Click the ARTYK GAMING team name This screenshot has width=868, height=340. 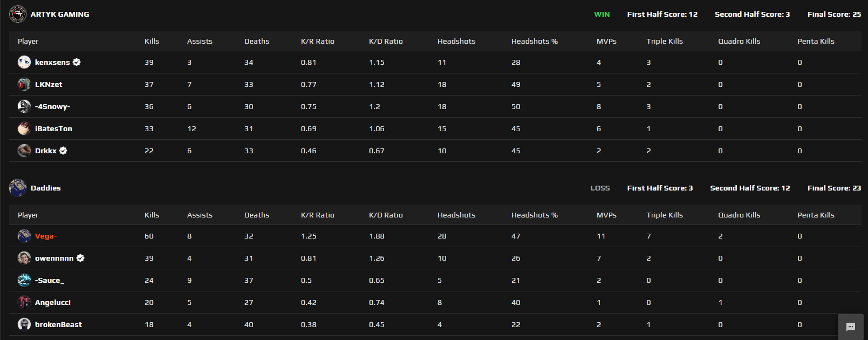click(60, 14)
